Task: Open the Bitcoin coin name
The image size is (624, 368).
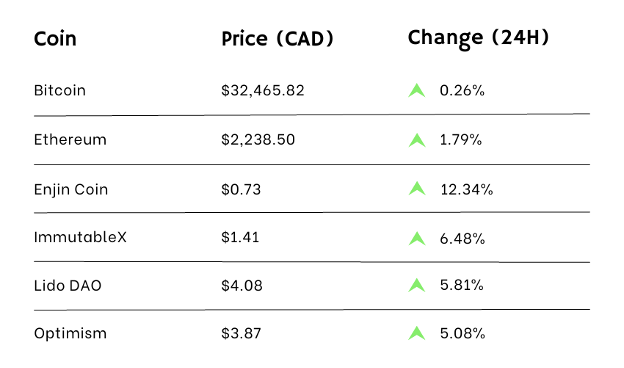Action: pyautogui.click(x=60, y=90)
